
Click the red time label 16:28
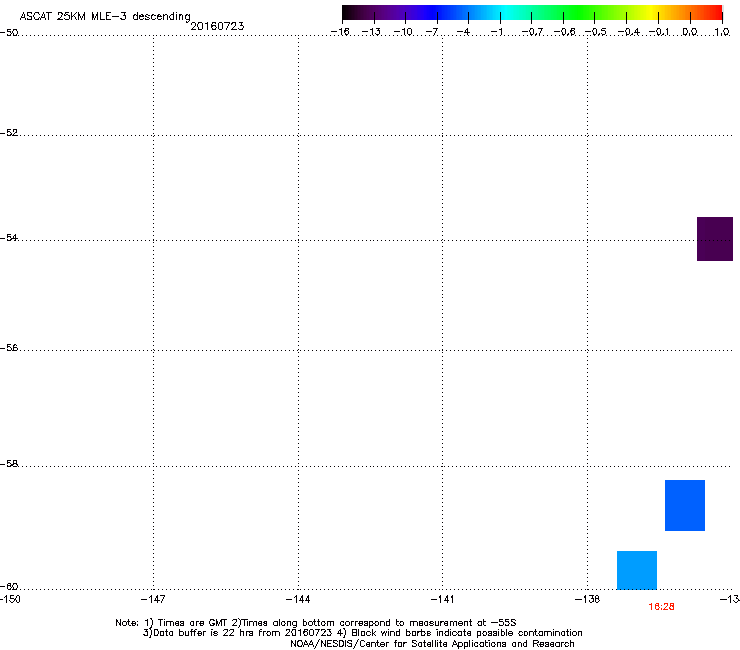pos(661,607)
